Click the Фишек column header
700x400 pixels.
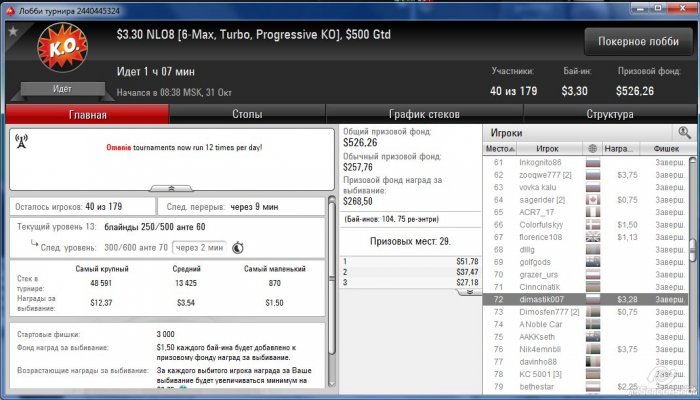(666, 149)
